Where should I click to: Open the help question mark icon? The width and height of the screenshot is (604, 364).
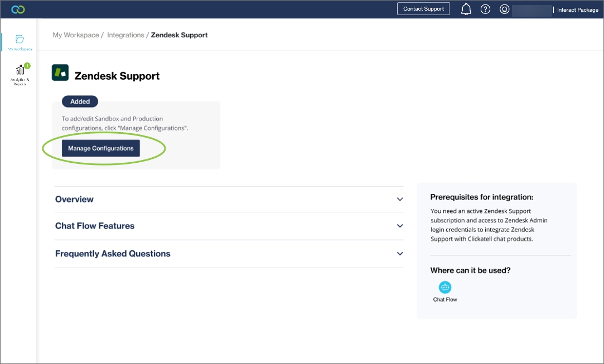485,9
